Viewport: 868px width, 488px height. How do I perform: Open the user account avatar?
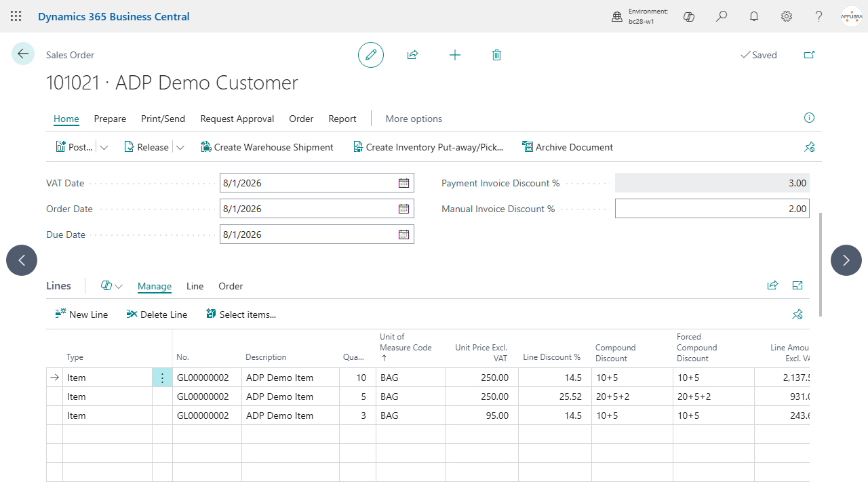[852, 16]
